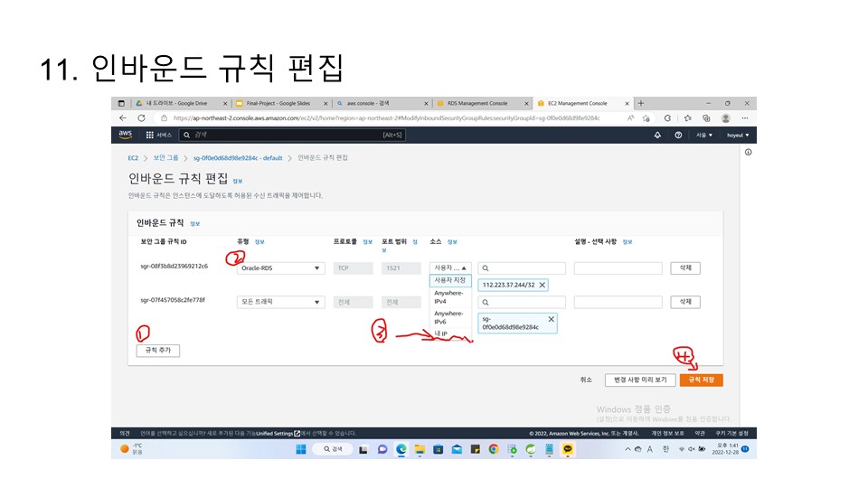Open 보안 그룹 breadcrumb link
868x488 pixels.
[x=165, y=158]
